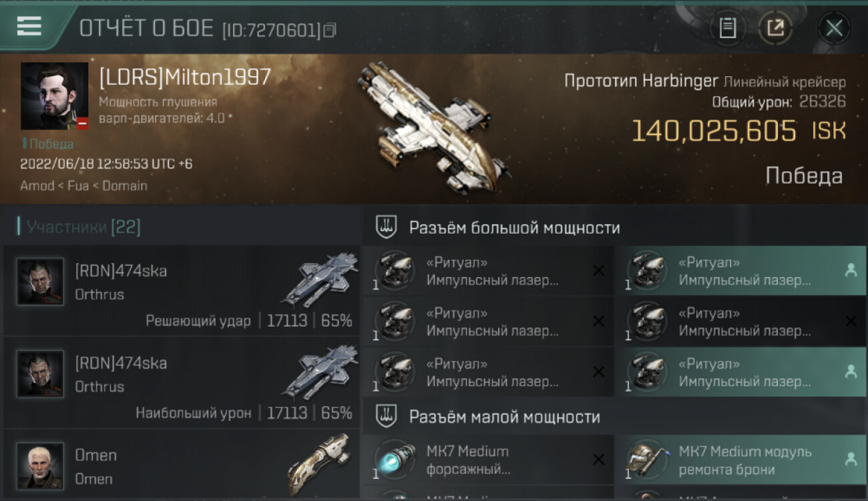868x501 pixels.
Task: Click Разъём большой мощности section header
Action: (514, 228)
